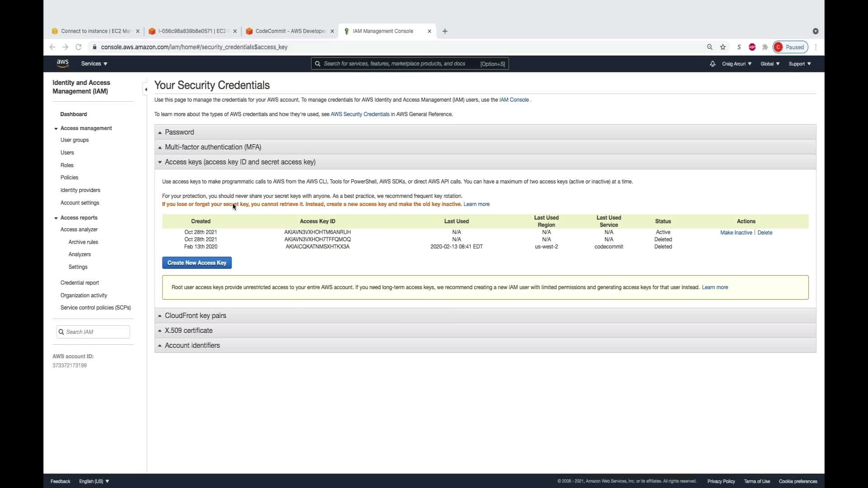Open the extensions puzzle icon
The height and width of the screenshot is (488, 868).
pyautogui.click(x=765, y=47)
